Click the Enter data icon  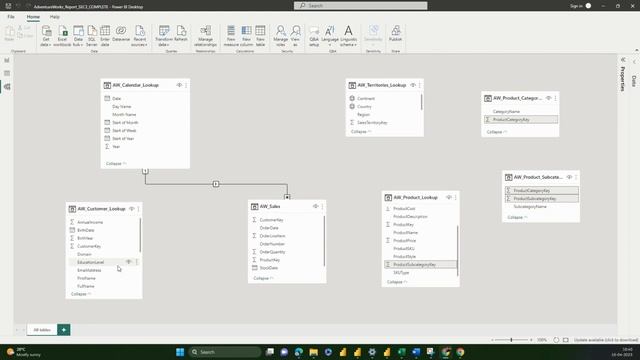click(105, 36)
